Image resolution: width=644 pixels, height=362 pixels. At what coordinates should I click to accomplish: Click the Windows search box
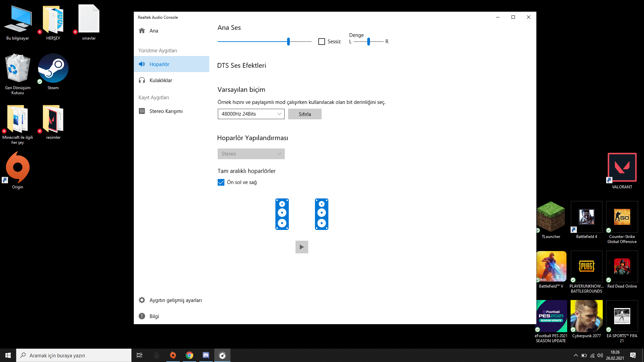[x=74, y=355]
